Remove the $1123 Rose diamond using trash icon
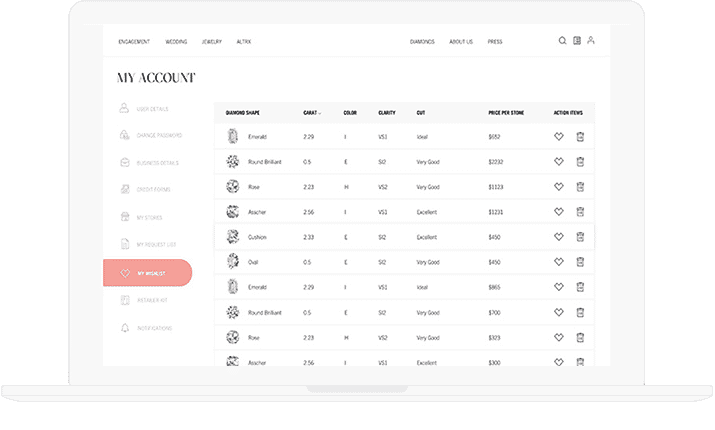Image resolution: width=715 pixels, height=430 pixels. tap(580, 186)
